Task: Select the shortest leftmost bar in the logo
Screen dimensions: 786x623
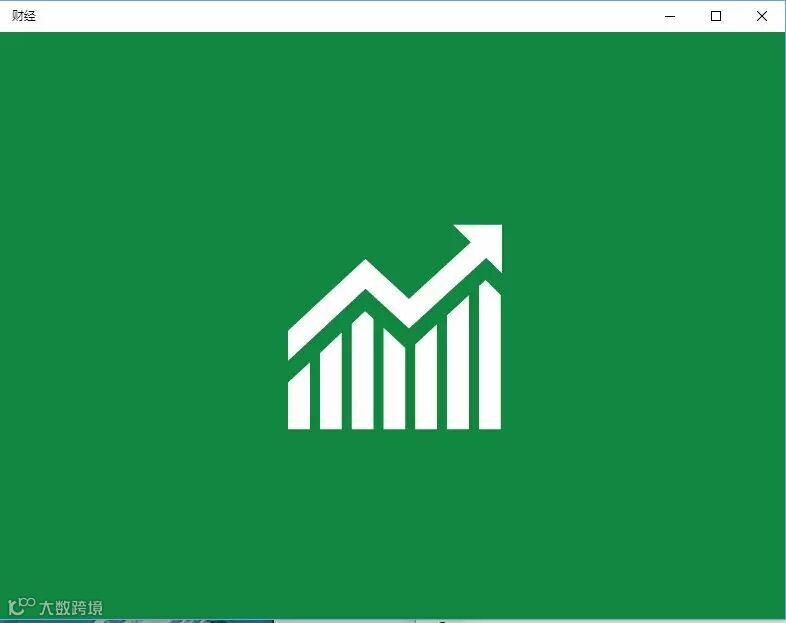Action: pos(299,397)
